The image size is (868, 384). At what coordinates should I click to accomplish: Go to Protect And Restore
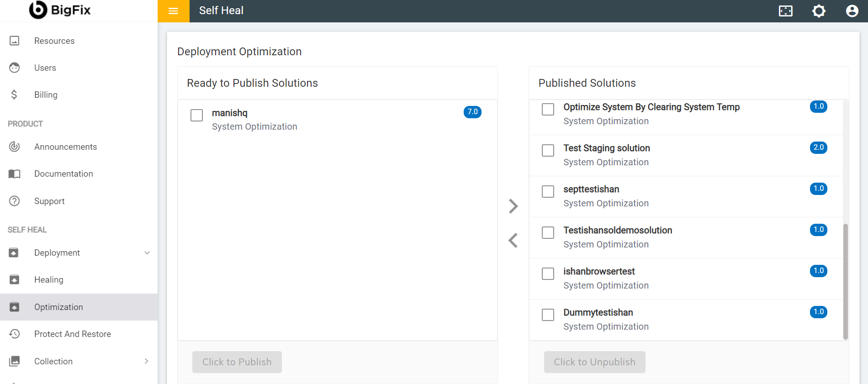click(x=73, y=334)
